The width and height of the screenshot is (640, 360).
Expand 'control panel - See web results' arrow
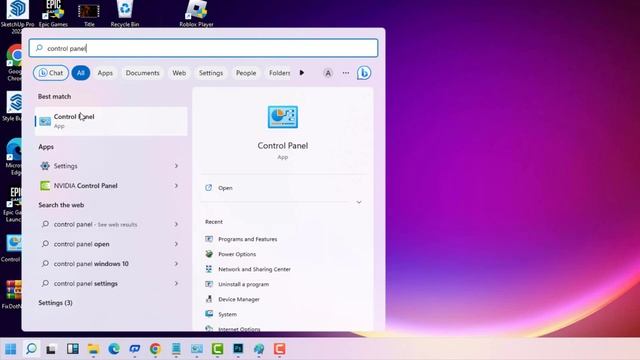pyautogui.click(x=176, y=224)
